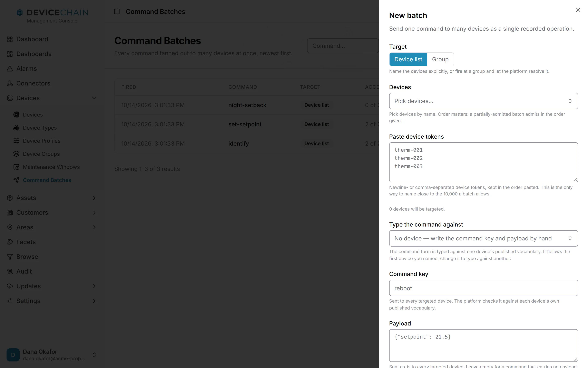The width and height of the screenshot is (588, 368).
Task: Switch target to Group
Action: point(440,59)
